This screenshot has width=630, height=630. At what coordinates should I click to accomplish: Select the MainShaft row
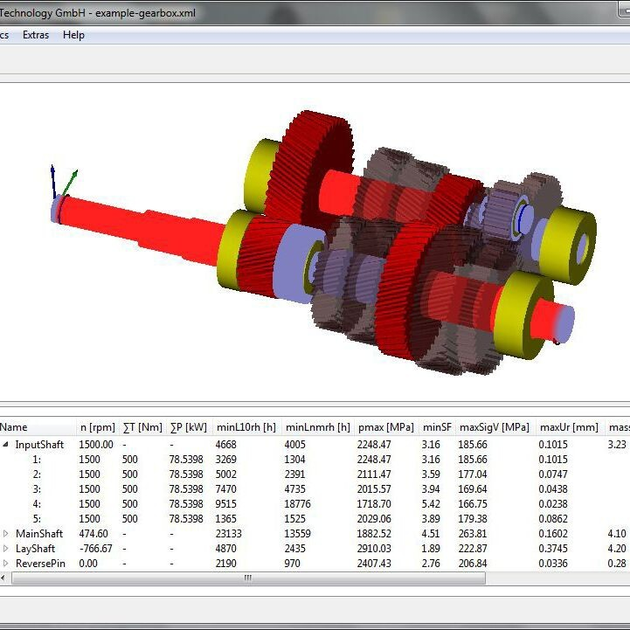(39, 534)
